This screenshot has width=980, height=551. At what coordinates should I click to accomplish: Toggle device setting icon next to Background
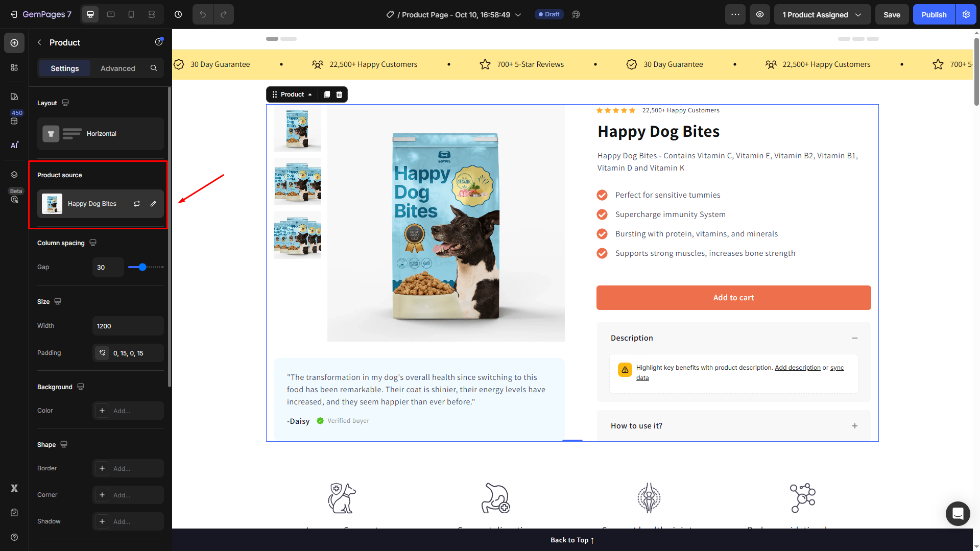[81, 387]
